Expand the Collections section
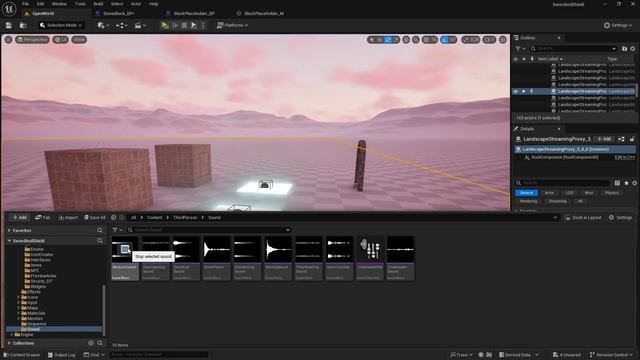Image resolution: width=640 pixels, height=360 pixels. 9,343
